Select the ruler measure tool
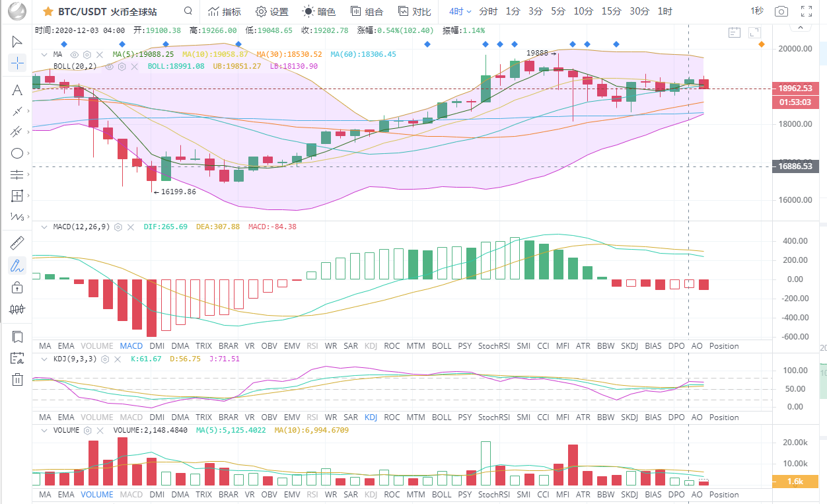827x504 pixels. [17, 244]
